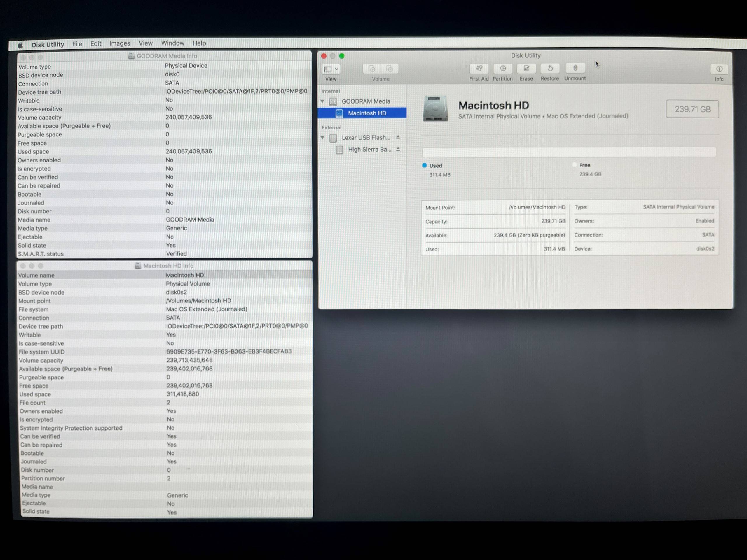This screenshot has width=747, height=560.
Task: Open the File menu
Action: point(77,44)
